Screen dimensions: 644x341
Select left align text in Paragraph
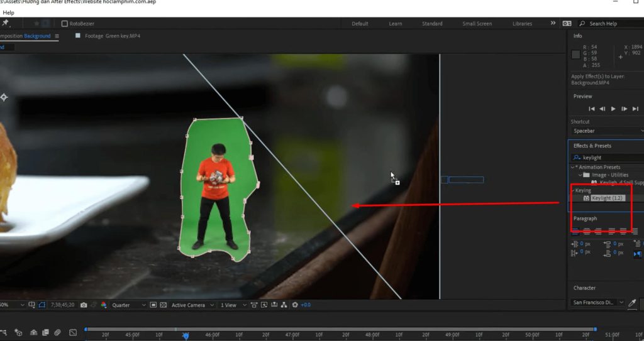tap(575, 231)
